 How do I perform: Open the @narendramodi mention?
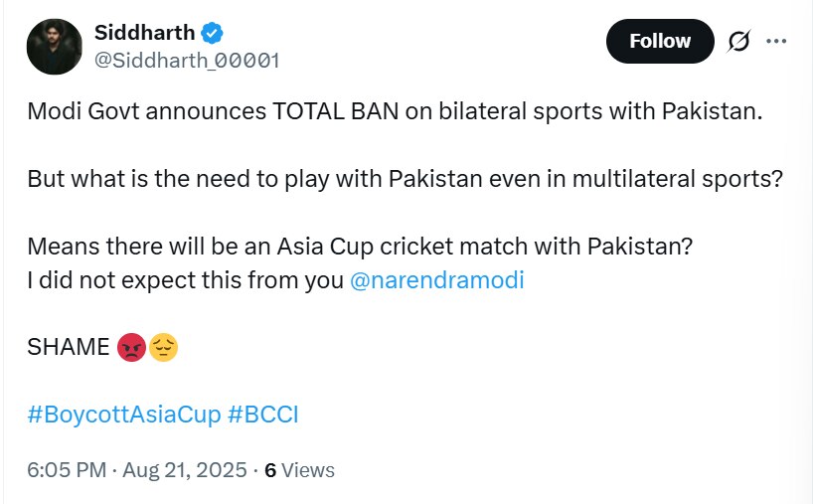(x=437, y=280)
